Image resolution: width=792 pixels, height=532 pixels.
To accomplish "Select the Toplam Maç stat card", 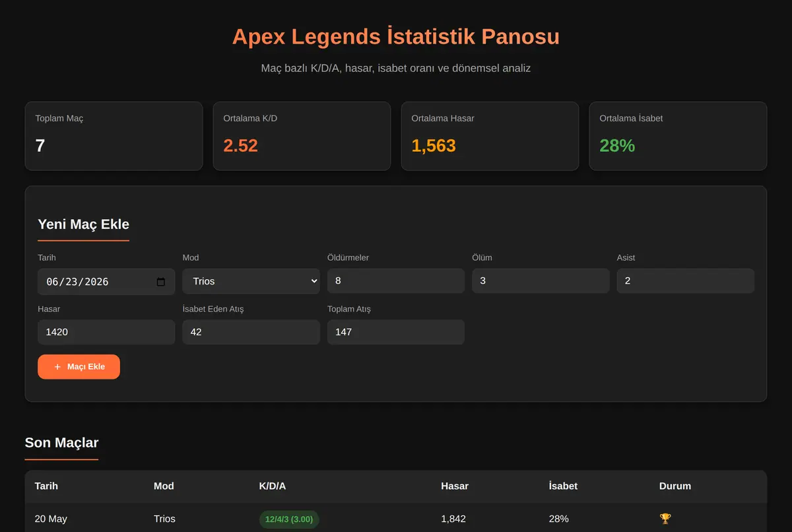I will (x=114, y=136).
